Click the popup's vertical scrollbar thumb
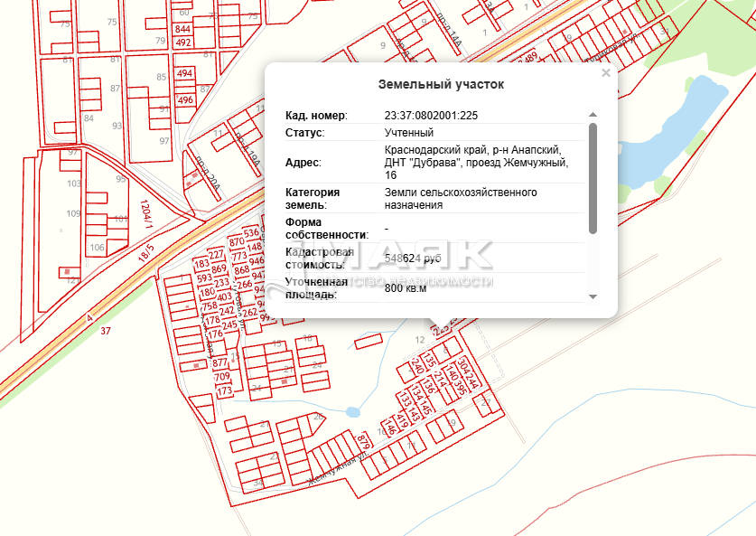This screenshot has height=536, width=756. (x=593, y=177)
